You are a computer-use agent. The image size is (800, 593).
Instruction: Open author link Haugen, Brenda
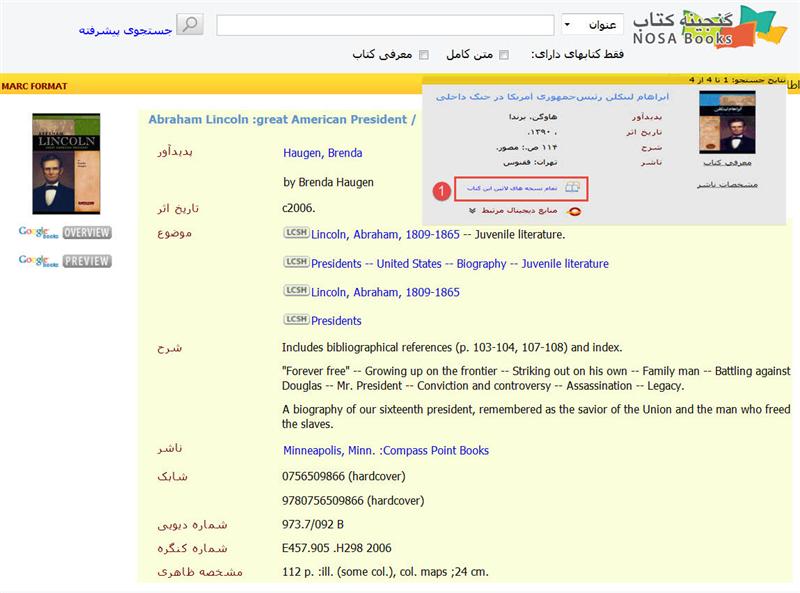(322, 153)
